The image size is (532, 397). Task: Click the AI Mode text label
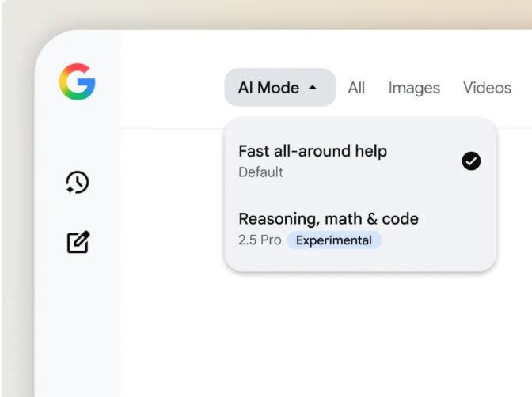click(268, 88)
